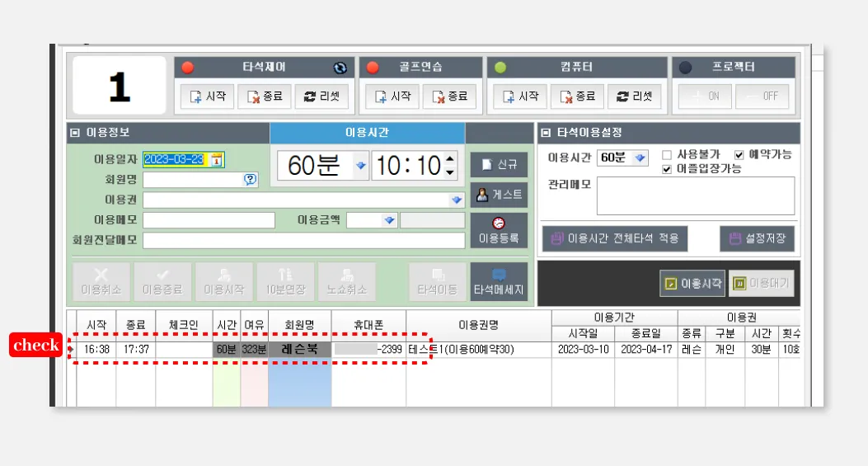This screenshot has width=868, height=466.
Task: Click the 2023-04-17 end date cell
Action: (x=646, y=350)
